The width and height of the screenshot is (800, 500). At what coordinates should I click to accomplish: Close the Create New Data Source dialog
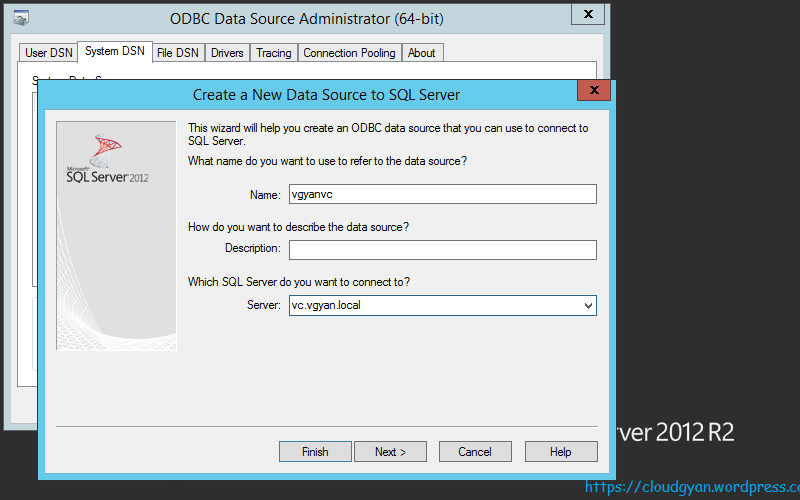tap(594, 91)
